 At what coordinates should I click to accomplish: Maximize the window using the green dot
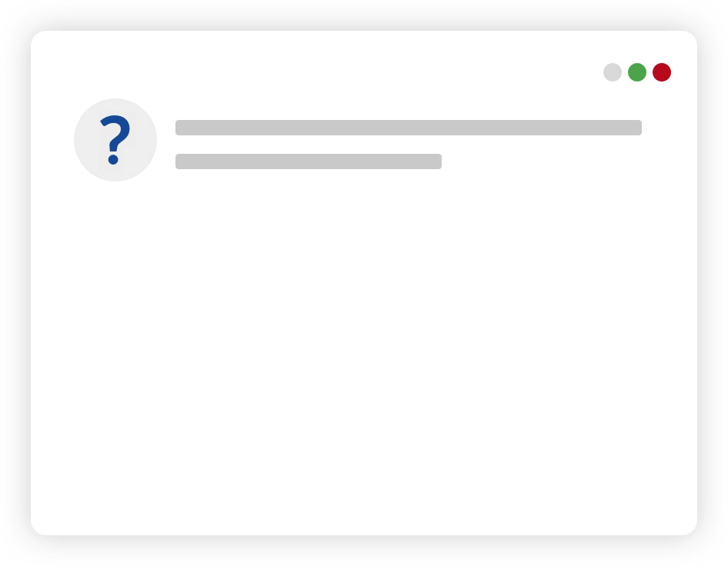pyautogui.click(x=637, y=72)
